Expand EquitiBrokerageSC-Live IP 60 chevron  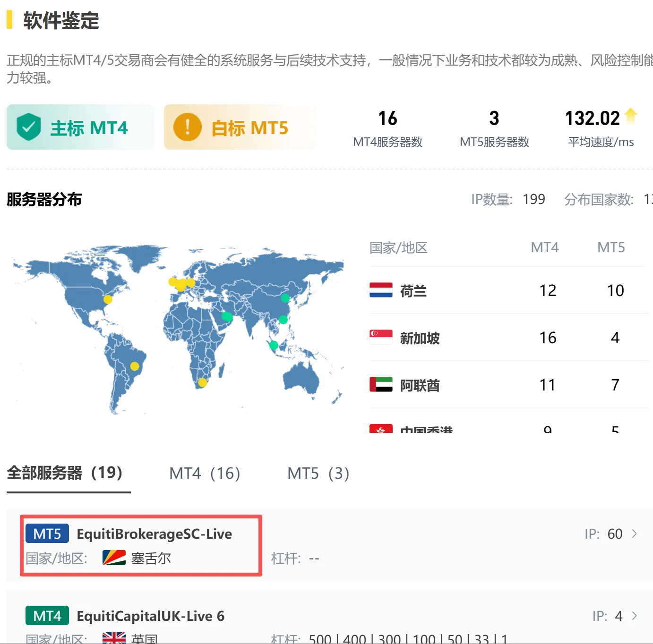635,534
